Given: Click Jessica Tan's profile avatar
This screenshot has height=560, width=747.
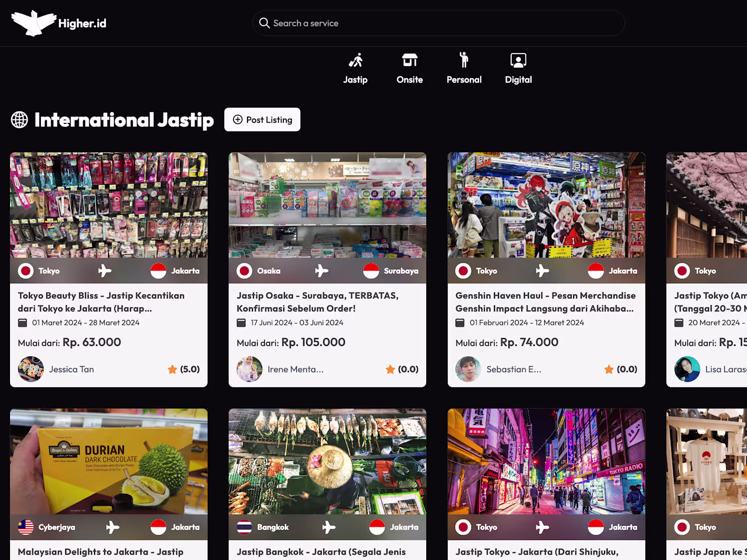Looking at the screenshot, I should [x=31, y=369].
